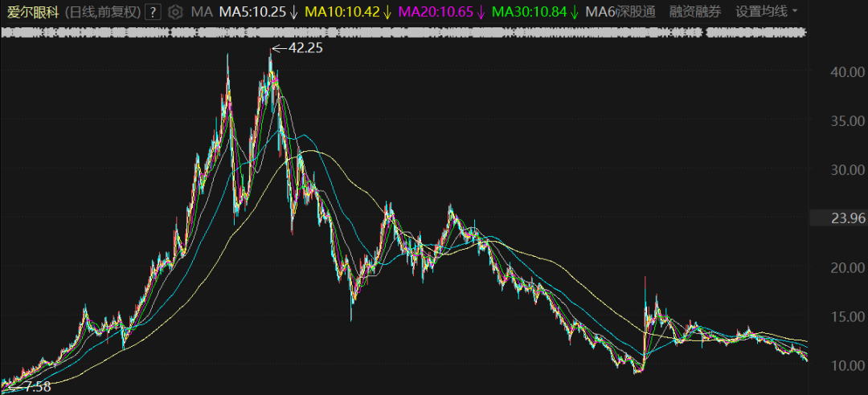Click the 深股通 tag
Viewport: 868px width, 395px height.
(637, 11)
